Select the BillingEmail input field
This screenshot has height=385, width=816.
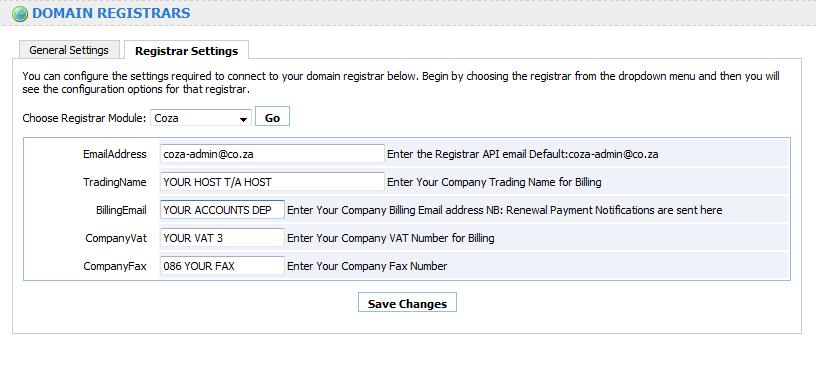(222, 210)
